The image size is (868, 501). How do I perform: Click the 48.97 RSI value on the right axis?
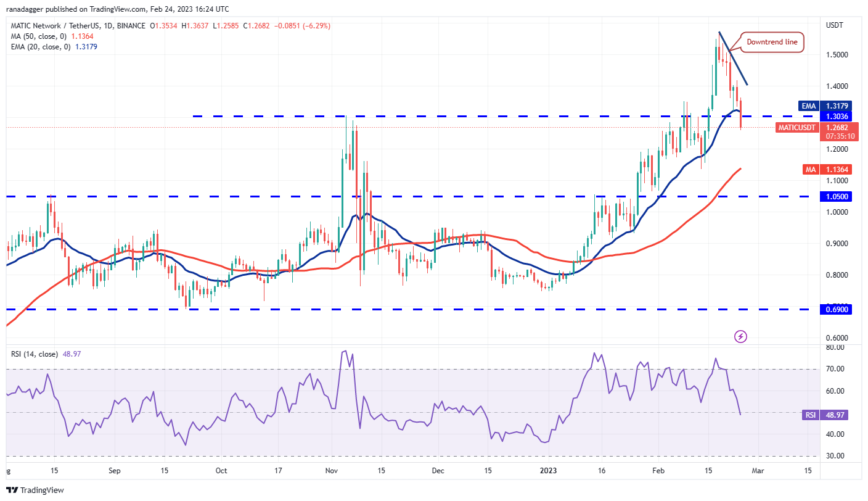835,415
